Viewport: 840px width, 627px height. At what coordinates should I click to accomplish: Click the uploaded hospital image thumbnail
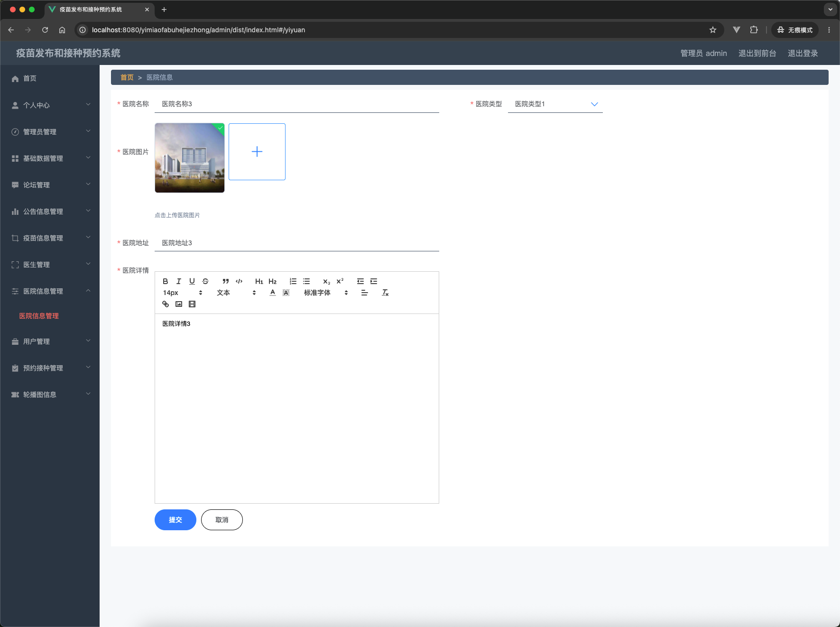coord(190,158)
